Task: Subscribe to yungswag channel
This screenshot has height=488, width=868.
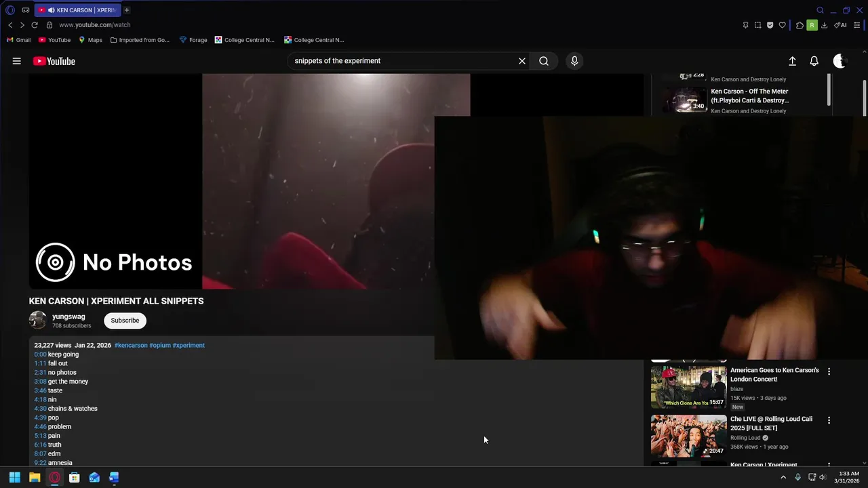Action: click(x=125, y=321)
